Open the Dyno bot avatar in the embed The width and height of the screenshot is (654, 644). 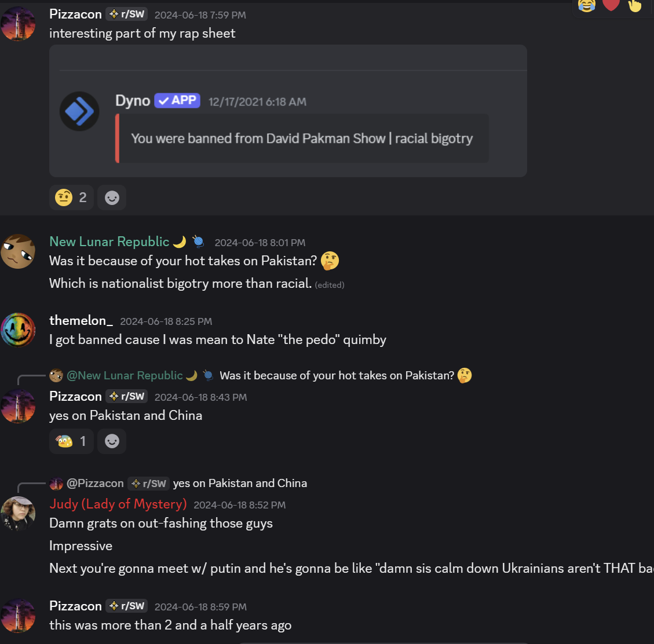[x=79, y=111]
